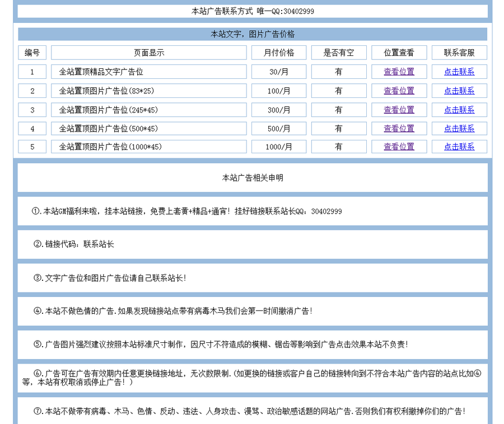Image resolution: width=504 pixels, height=424 pixels.
Task: Click the 页面显示 column header
Action: coord(149,53)
